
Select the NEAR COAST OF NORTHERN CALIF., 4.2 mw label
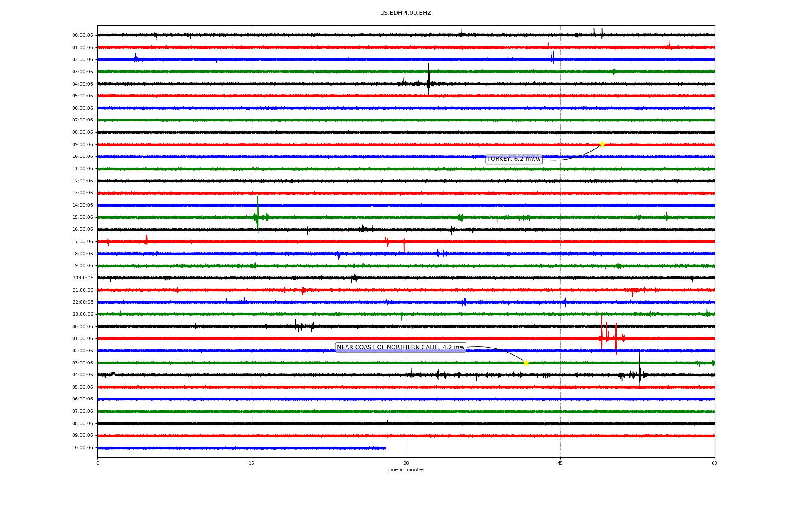coord(401,348)
